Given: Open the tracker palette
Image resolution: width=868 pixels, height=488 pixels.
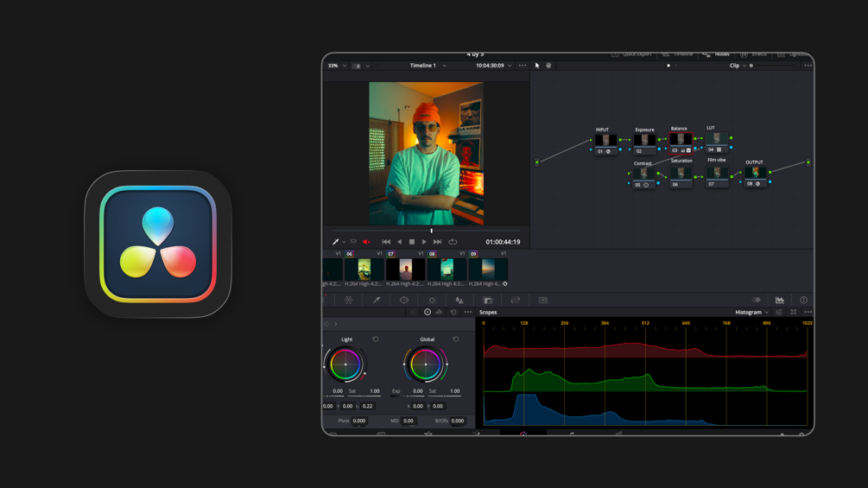Looking at the screenshot, I should point(432,300).
